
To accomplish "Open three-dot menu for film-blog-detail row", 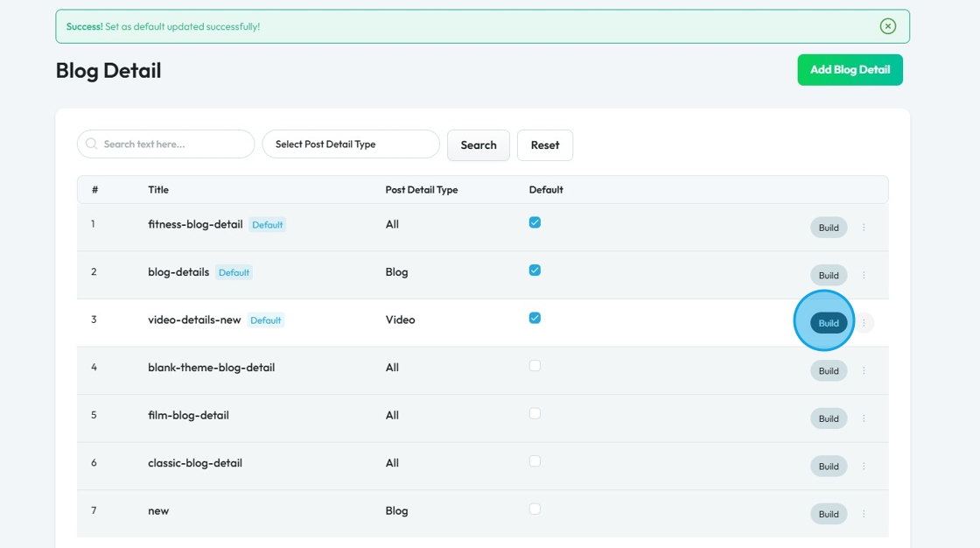I will (864, 418).
